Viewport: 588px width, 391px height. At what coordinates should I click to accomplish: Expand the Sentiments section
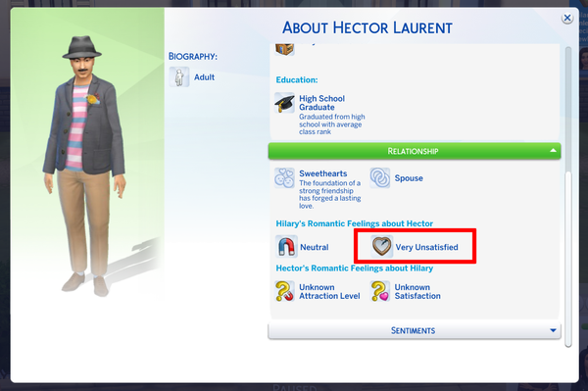(x=415, y=330)
